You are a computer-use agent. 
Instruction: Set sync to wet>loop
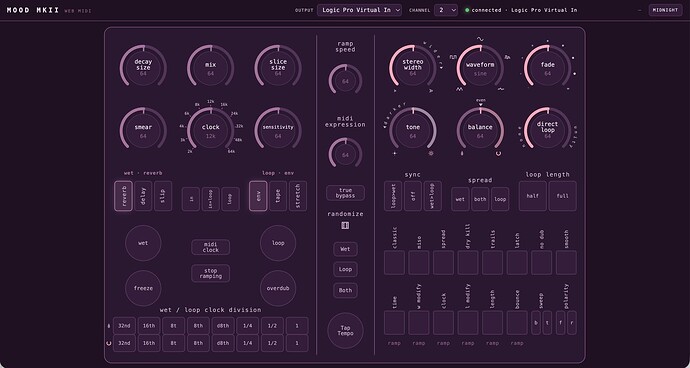tap(433, 196)
